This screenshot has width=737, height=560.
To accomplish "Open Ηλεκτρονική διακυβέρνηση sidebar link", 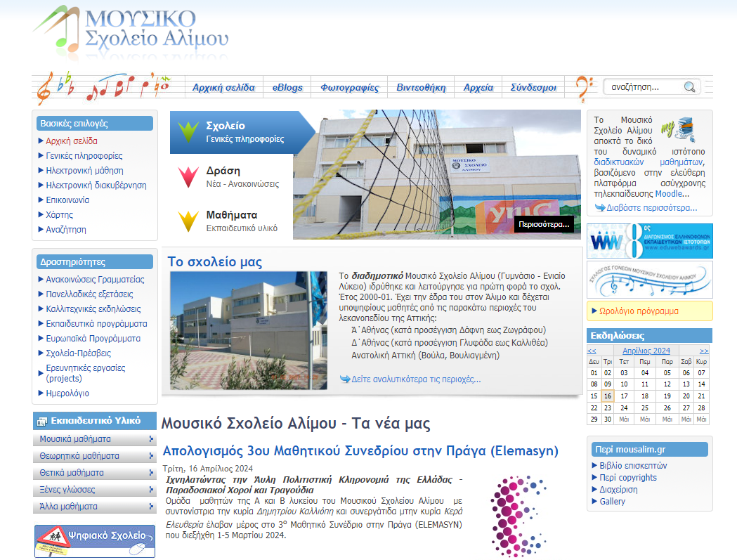I will pyautogui.click(x=96, y=185).
